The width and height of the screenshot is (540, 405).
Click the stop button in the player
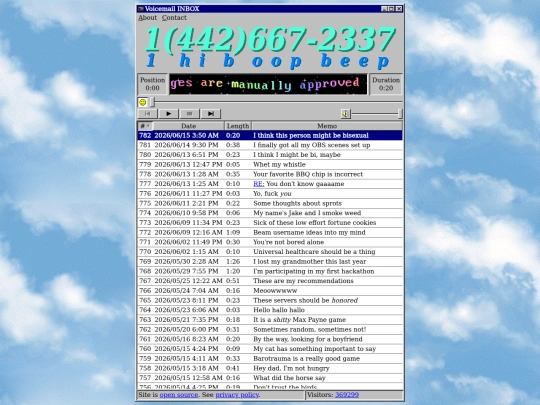click(189, 113)
